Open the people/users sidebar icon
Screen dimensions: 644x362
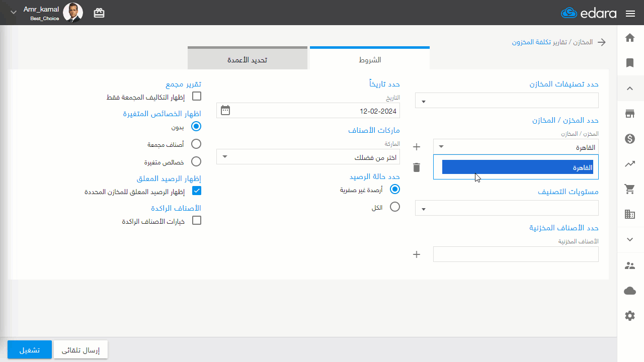629,265
